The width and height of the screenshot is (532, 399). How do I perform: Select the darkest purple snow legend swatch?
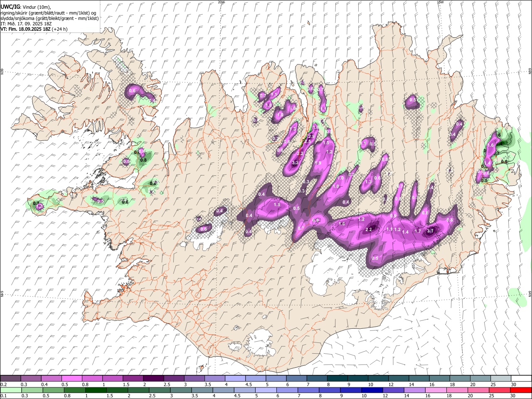[x=153, y=378]
